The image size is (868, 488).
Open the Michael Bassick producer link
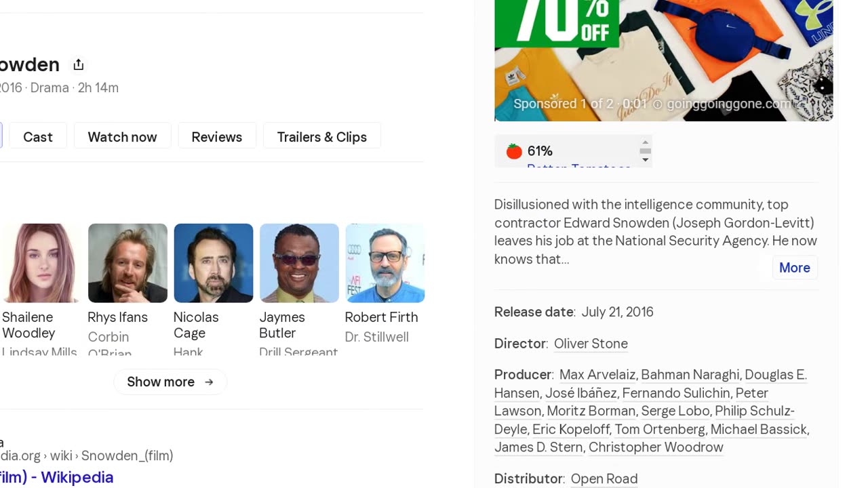tap(759, 429)
